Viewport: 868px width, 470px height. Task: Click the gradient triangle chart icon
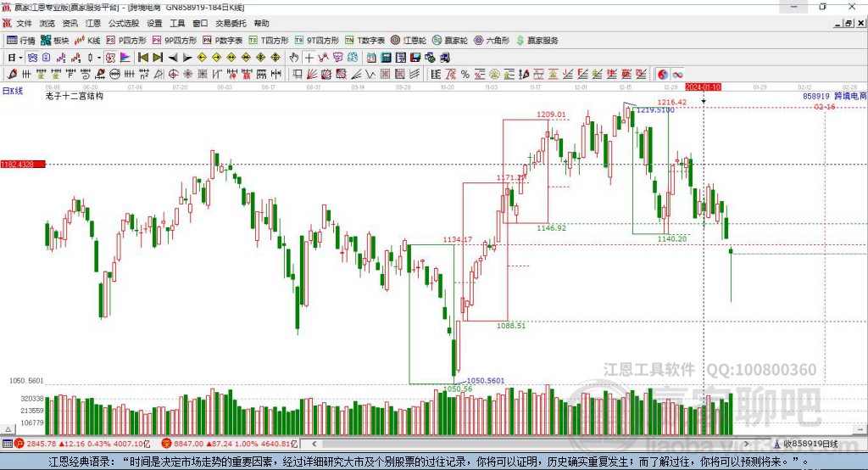[x=125, y=58]
